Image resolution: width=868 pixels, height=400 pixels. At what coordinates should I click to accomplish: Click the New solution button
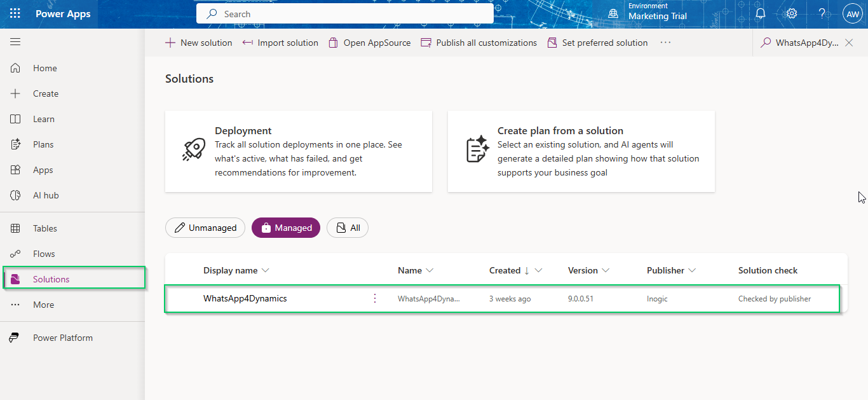[199, 43]
